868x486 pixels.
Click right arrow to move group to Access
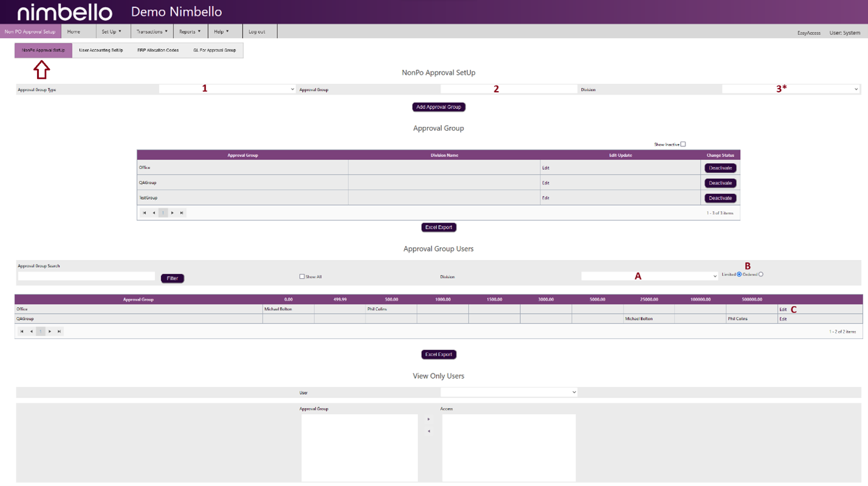(x=429, y=419)
